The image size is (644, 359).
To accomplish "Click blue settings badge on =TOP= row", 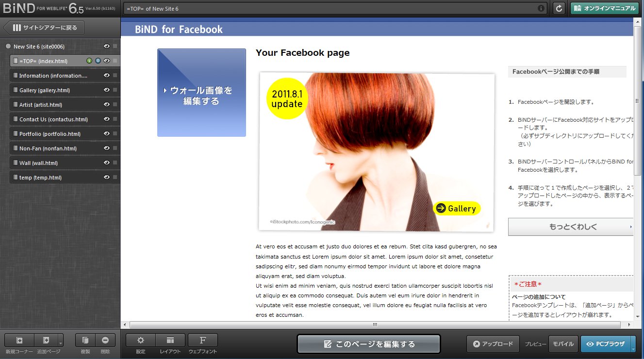I will coord(98,61).
